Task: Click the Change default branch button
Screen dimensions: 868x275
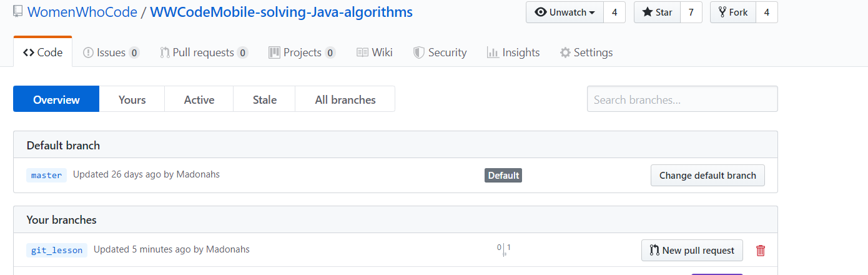Action: click(708, 176)
